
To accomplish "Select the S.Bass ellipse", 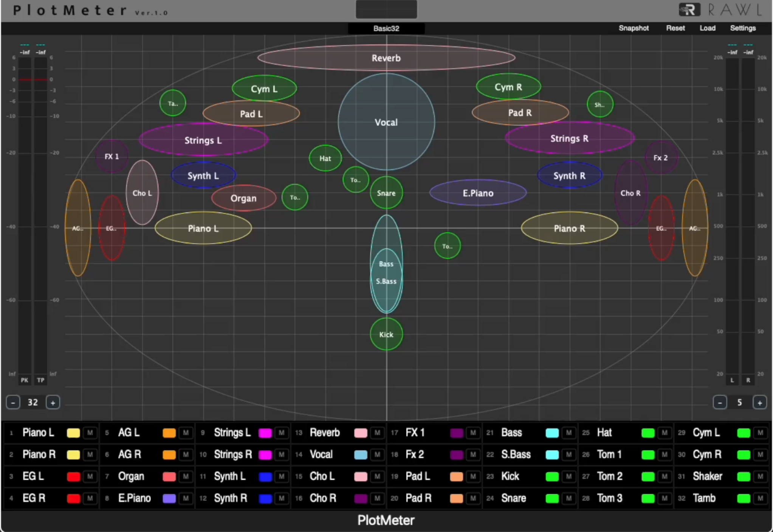I will (386, 281).
